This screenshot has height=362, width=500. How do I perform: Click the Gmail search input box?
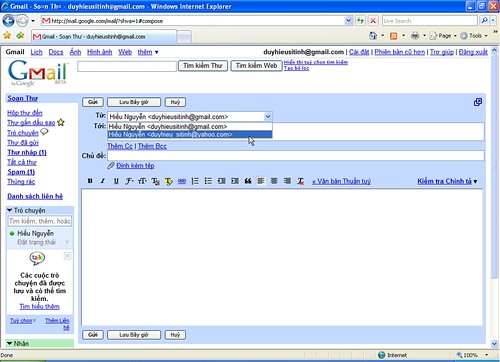point(127,66)
